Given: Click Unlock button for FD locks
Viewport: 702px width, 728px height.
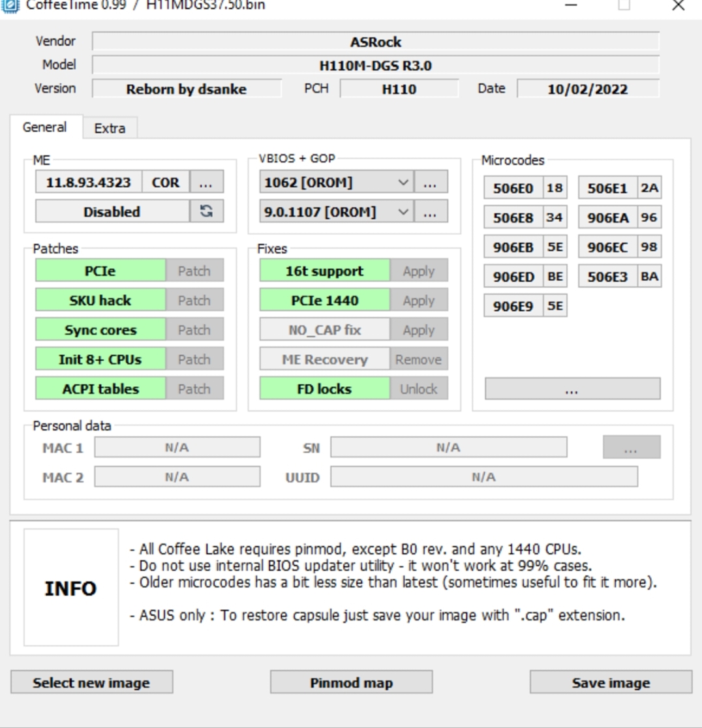Looking at the screenshot, I should pos(419,389).
